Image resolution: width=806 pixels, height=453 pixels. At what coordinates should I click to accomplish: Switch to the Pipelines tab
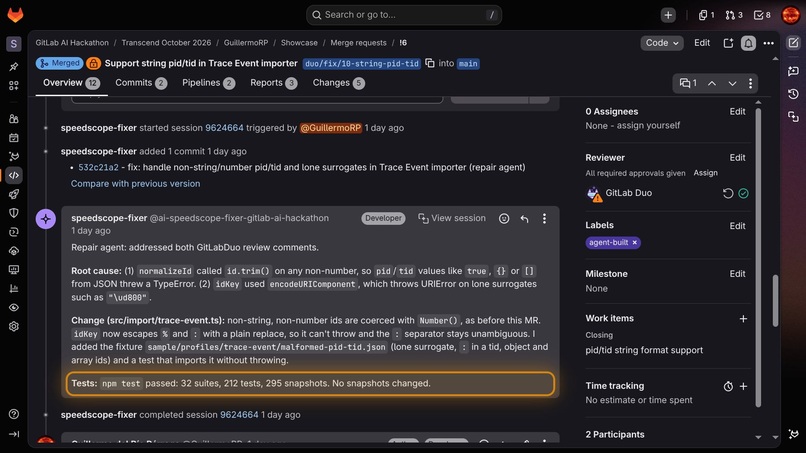point(208,83)
